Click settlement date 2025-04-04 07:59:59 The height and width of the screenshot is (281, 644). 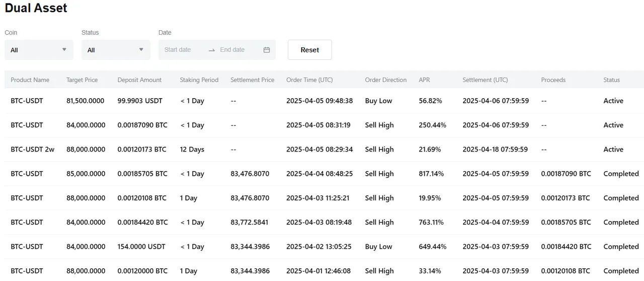[496, 222]
